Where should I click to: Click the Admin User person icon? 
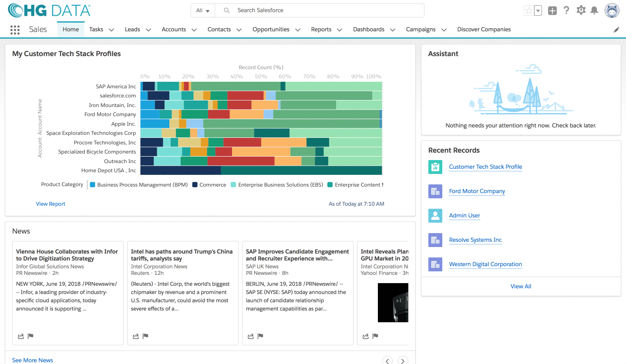click(x=435, y=216)
